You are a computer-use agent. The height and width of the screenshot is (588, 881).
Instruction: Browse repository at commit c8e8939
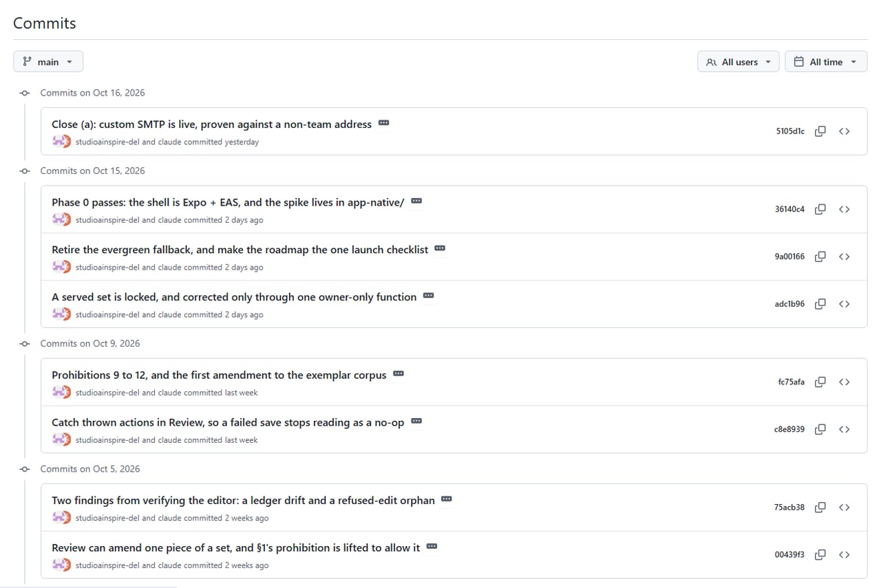pyautogui.click(x=845, y=429)
